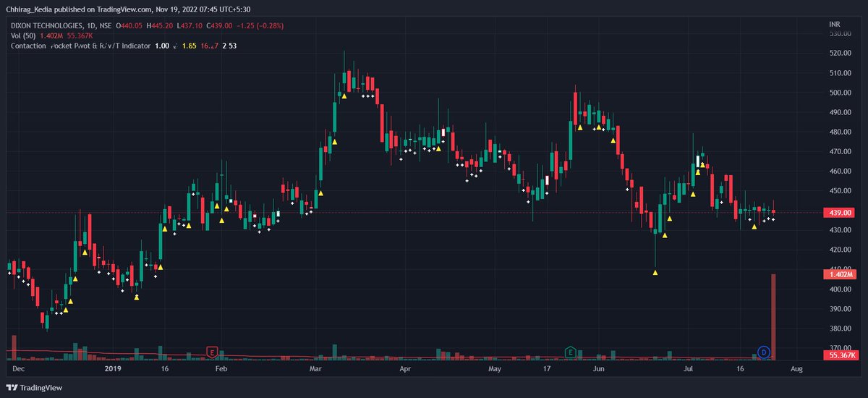Screen dimensions: 868x398
Task: Select the Contraction Pocket Pivot indicator legend
Action: click(80, 46)
